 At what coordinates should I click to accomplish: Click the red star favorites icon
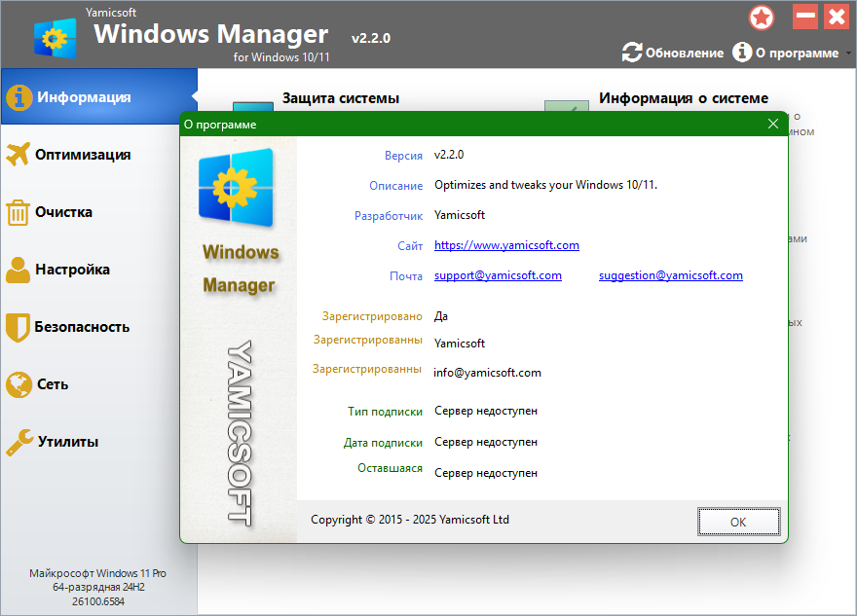tap(762, 18)
